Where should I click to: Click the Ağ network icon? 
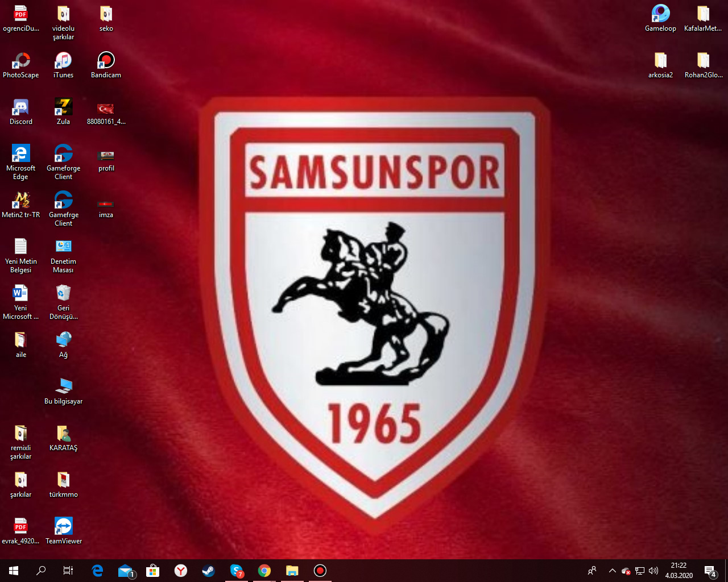tap(63, 345)
